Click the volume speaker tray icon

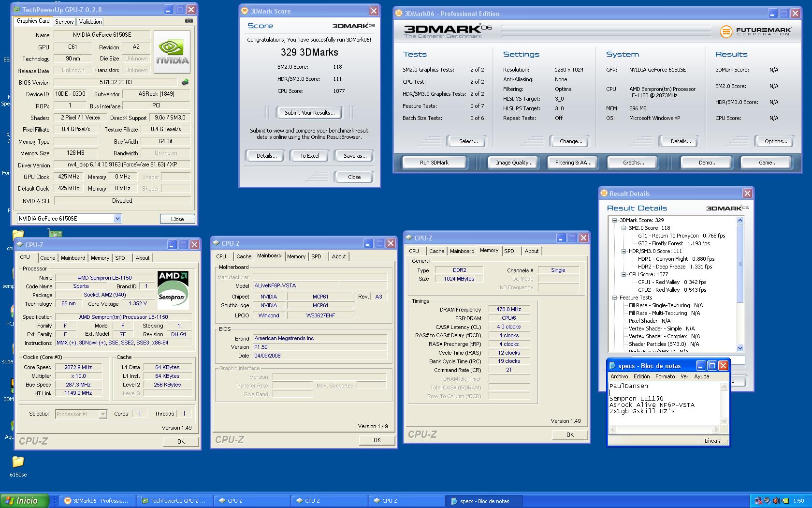pyautogui.click(x=776, y=501)
